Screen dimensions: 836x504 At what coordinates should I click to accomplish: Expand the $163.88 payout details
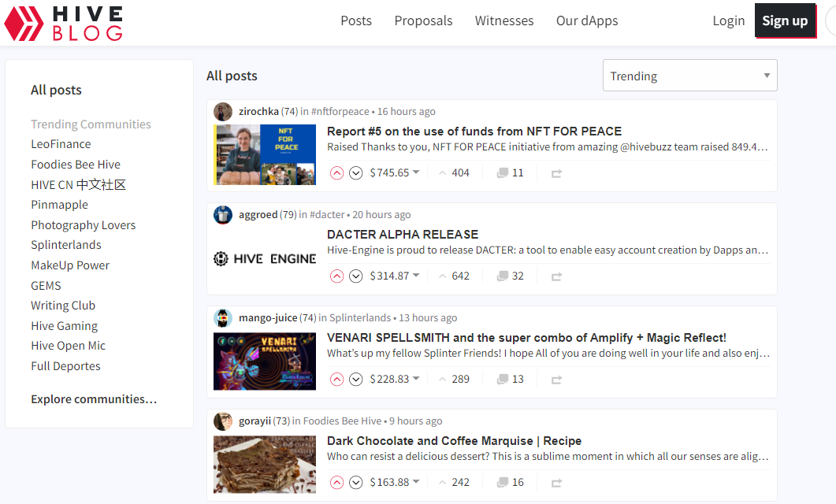coord(395,482)
